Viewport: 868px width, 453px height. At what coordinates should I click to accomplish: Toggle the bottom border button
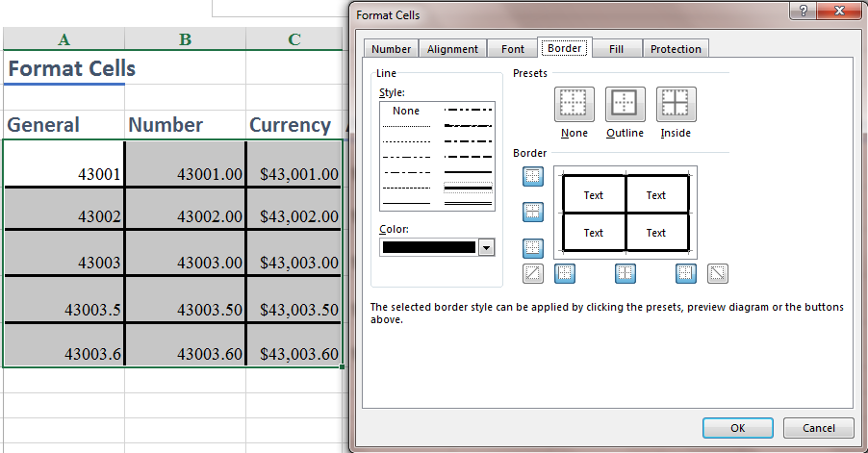coord(533,248)
